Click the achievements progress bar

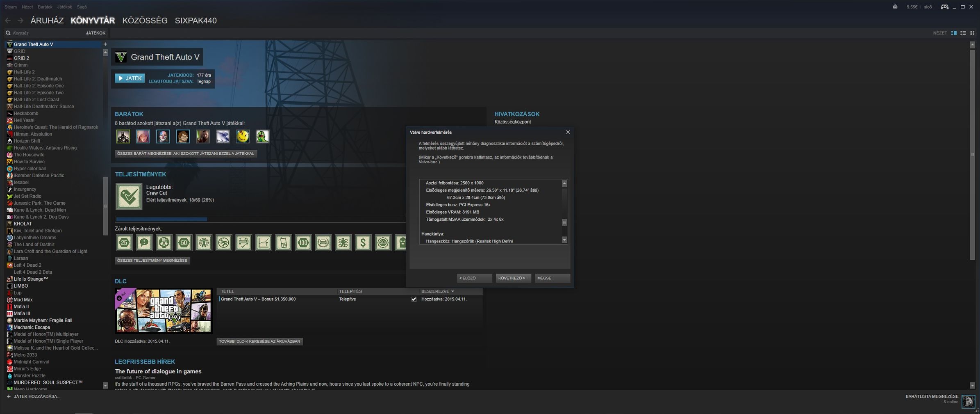point(261,220)
